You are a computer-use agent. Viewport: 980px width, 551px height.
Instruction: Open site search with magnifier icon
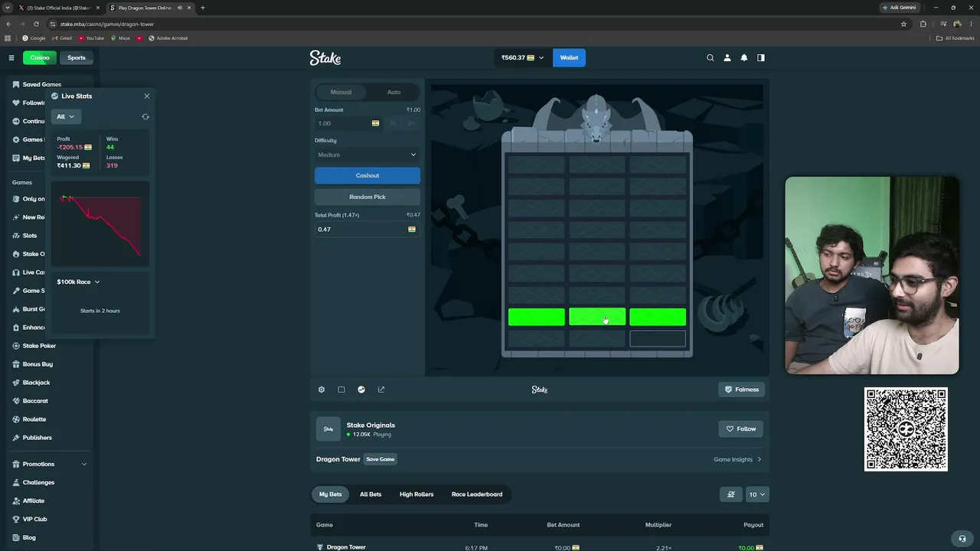tap(710, 57)
